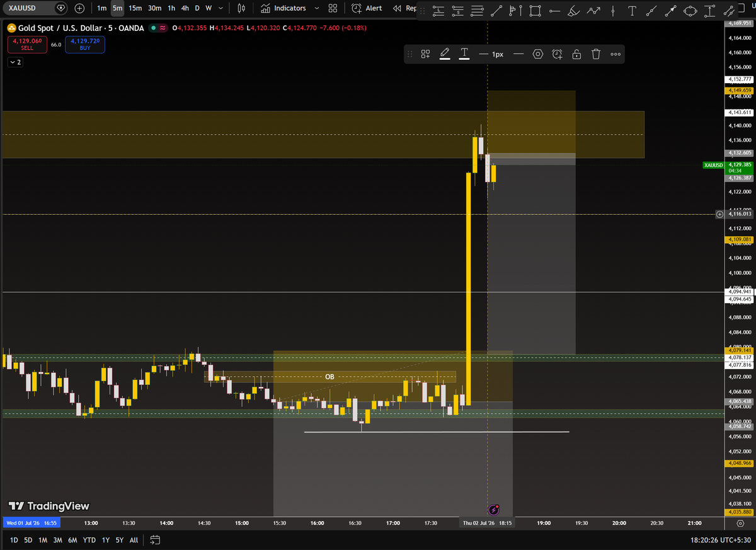This screenshot has width=756, height=550.
Task: Set date range to 1M
Action: coord(43,540)
